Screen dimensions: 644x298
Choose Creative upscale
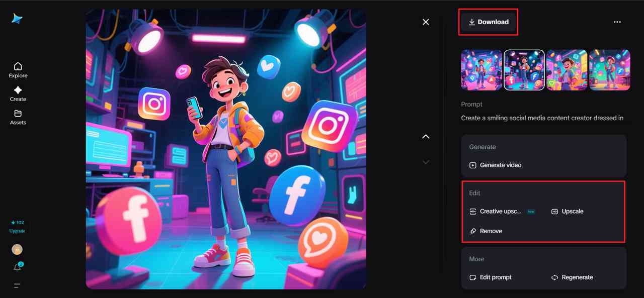[x=495, y=212]
